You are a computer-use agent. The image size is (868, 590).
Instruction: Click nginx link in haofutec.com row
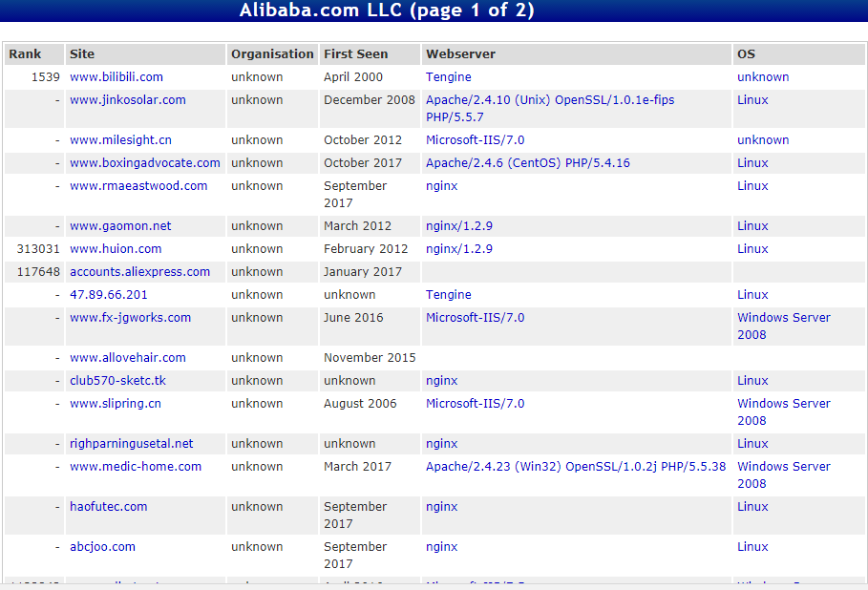click(x=442, y=507)
